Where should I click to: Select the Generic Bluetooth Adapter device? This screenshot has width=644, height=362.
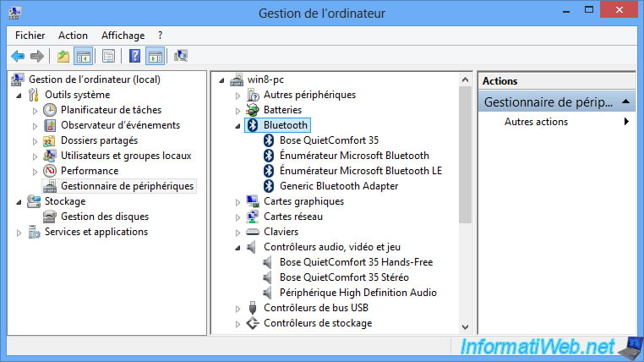pyautogui.click(x=333, y=186)
